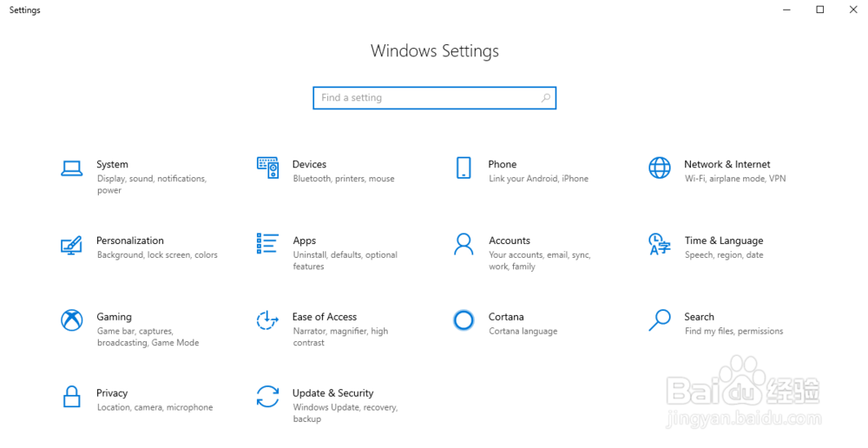Select the Apps heading

tap(305, 240)
